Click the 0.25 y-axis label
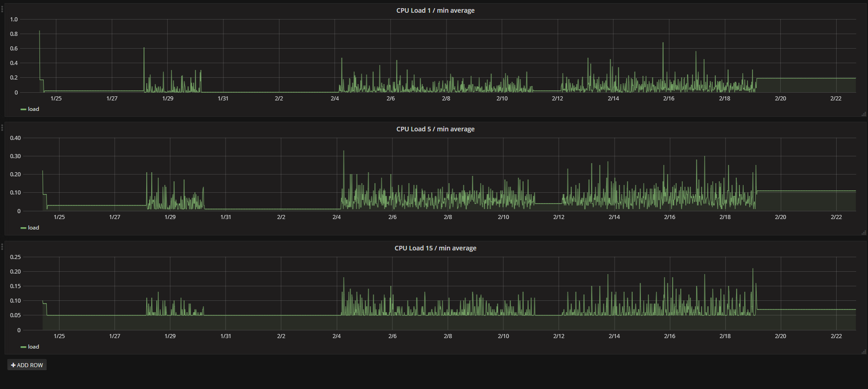The width and height of the screenshot is (868, 389). point(15,257)
